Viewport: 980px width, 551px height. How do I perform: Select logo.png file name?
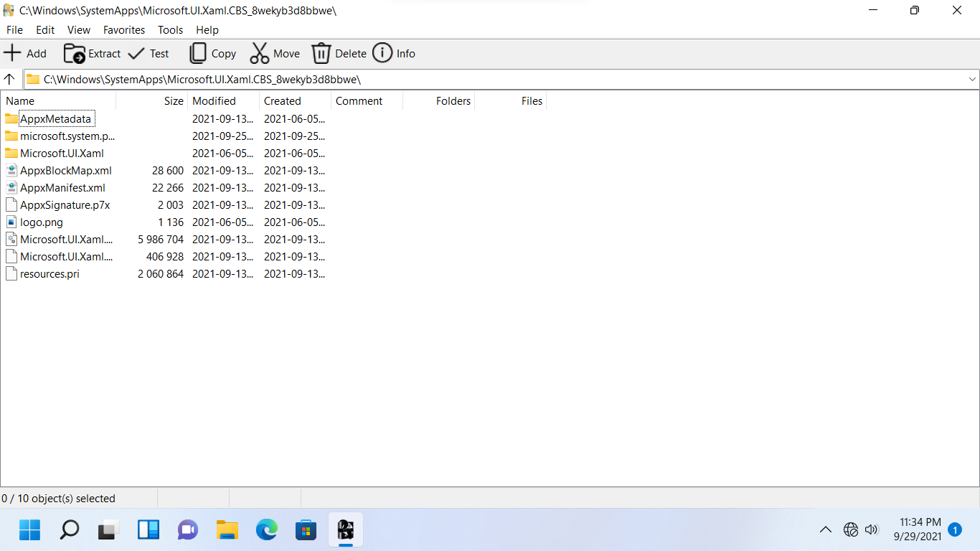click(42, 222)
